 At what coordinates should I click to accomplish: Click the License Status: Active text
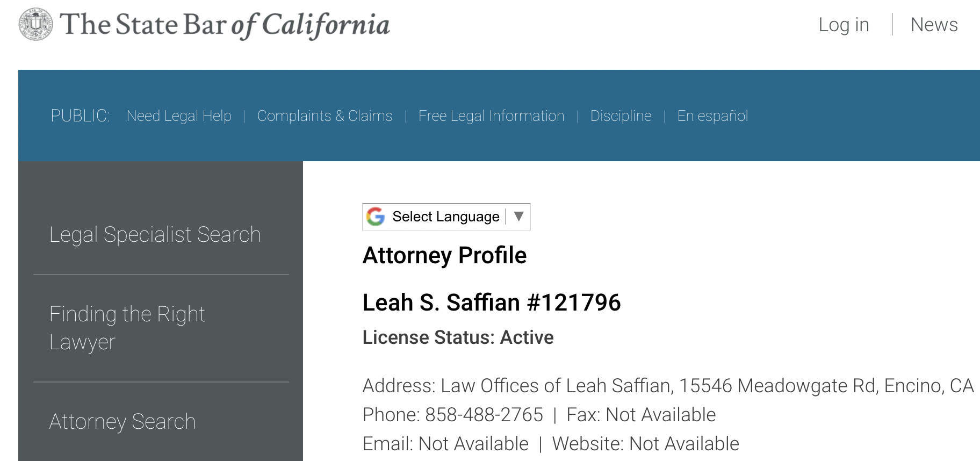point(458,337)
